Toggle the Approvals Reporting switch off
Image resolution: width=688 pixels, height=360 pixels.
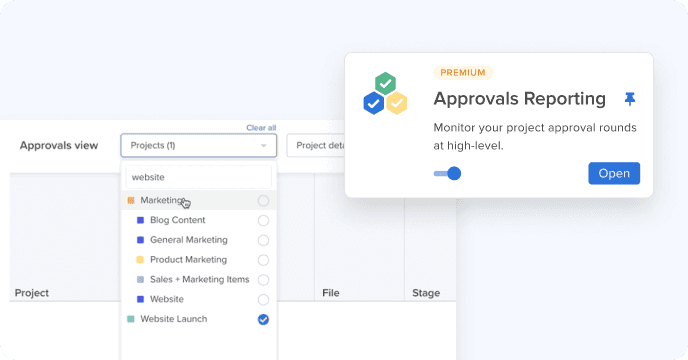click(x=447, y=173)
